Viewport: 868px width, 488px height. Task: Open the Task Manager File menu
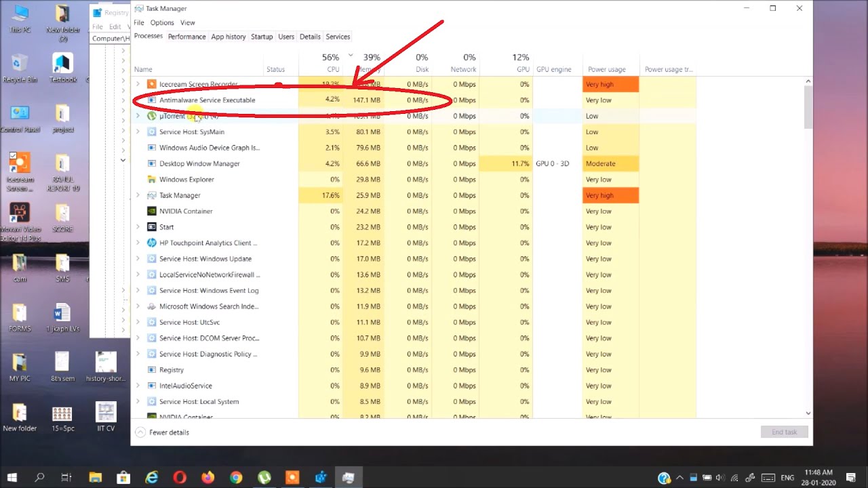pos(139,22)
